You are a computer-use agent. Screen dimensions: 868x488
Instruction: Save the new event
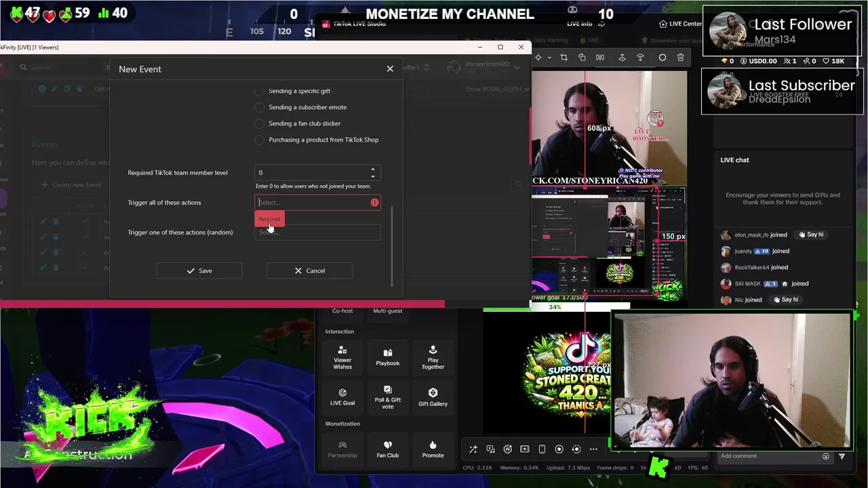[x=199, y=270]
